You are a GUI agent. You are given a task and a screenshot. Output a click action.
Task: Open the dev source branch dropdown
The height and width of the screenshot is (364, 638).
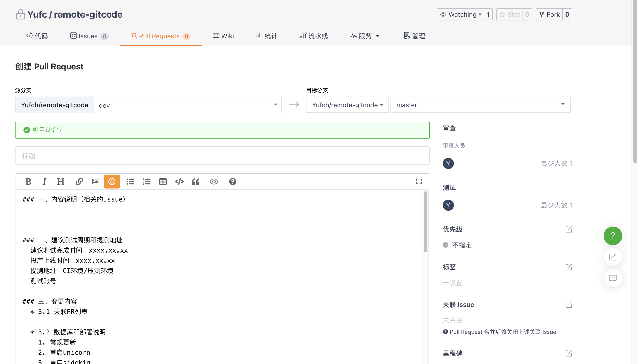[188, 105]
